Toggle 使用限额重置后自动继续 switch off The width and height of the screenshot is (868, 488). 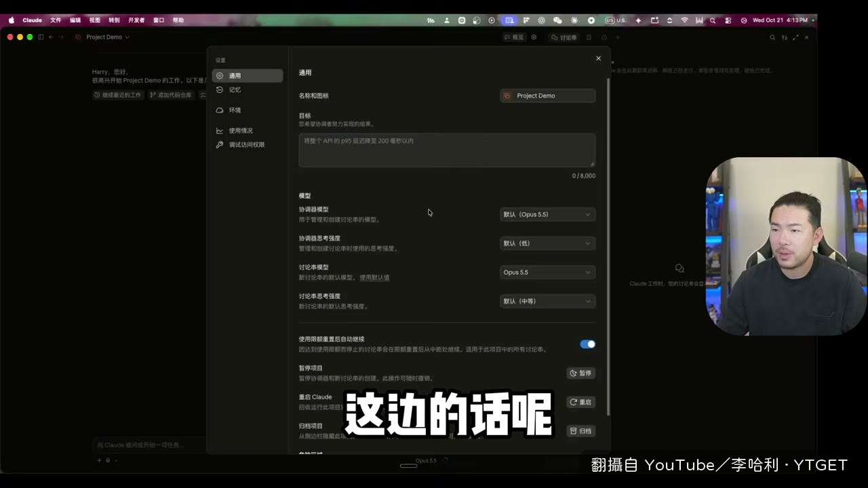tap(587, 344)
